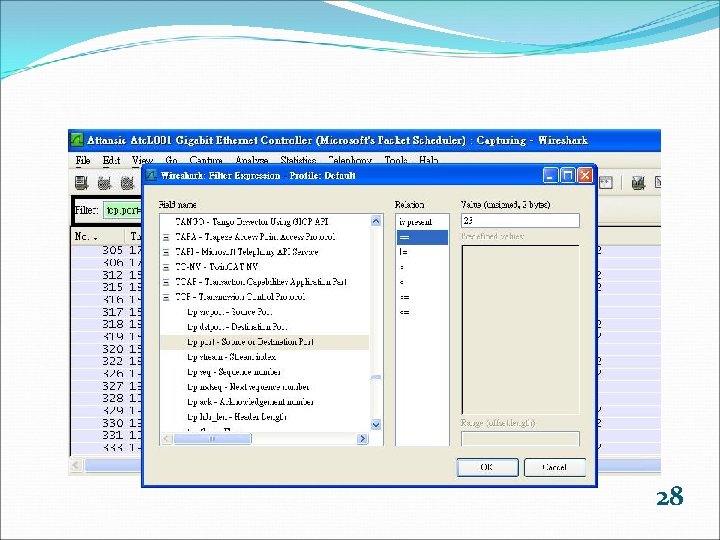Click the No. column sort header
Image resolution: width=720 pixels, height=540 pixels.
pyautogui.click(x=97, y=236)
